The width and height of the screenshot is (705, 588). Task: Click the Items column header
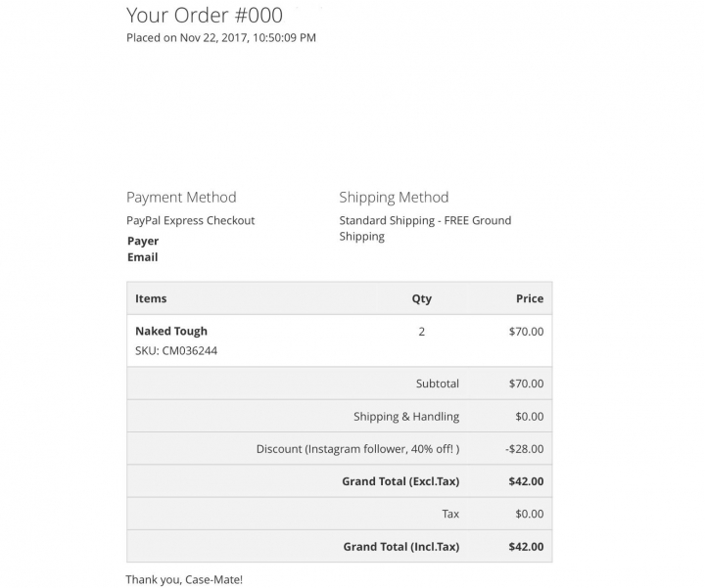point(151,298)
